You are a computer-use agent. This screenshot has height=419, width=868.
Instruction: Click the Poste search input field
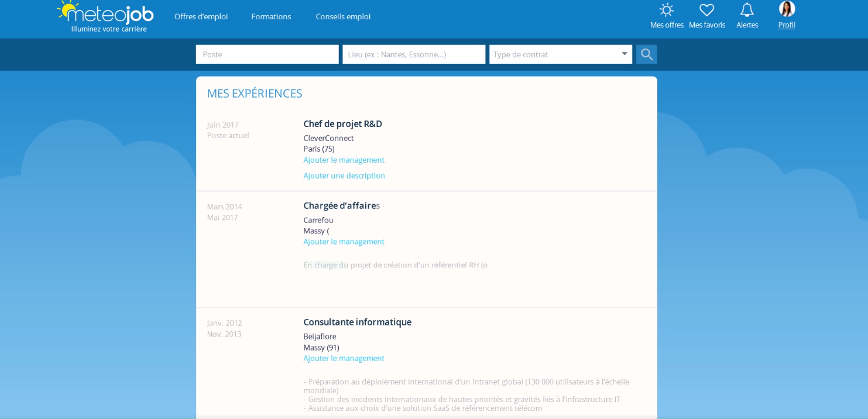(x=267, y=54)
